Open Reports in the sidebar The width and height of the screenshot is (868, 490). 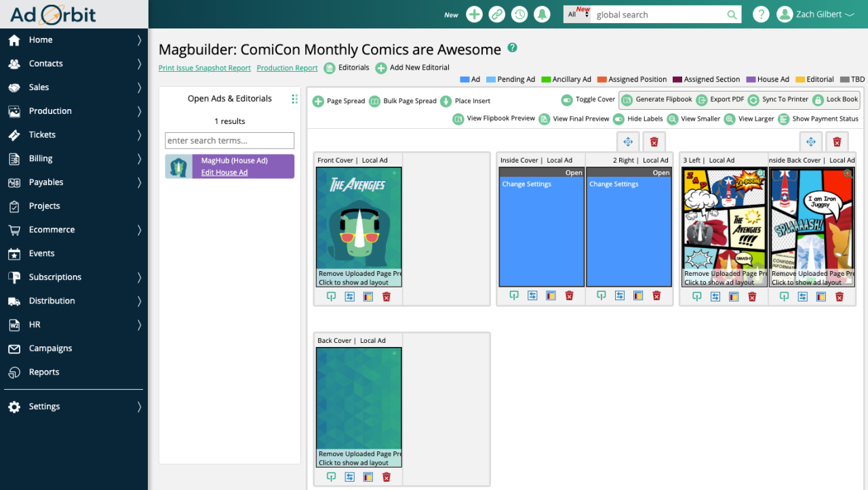click(44, 372)
